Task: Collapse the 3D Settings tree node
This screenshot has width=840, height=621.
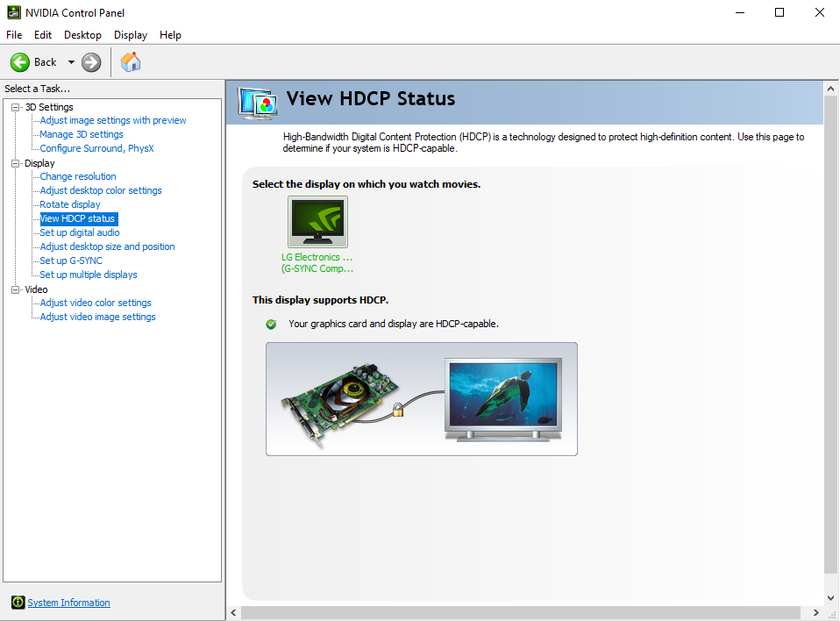Action: click(x=15, y=107)
